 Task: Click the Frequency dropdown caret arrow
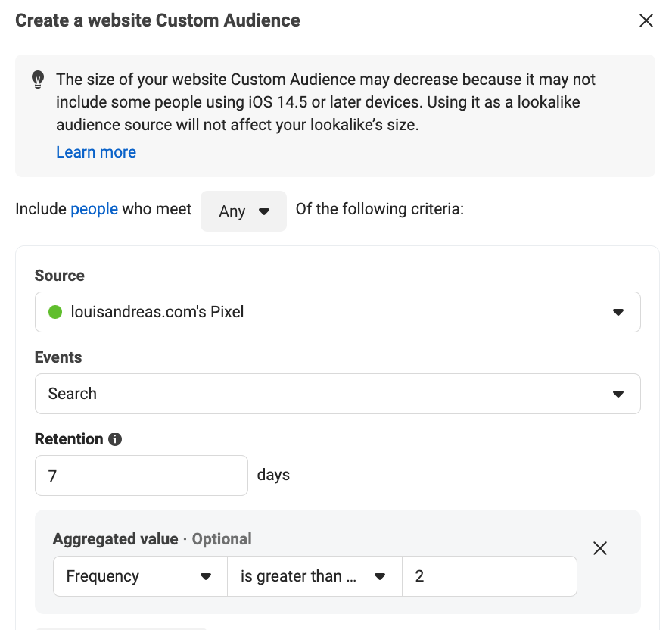pyautogui.click(x=206, y=576)
